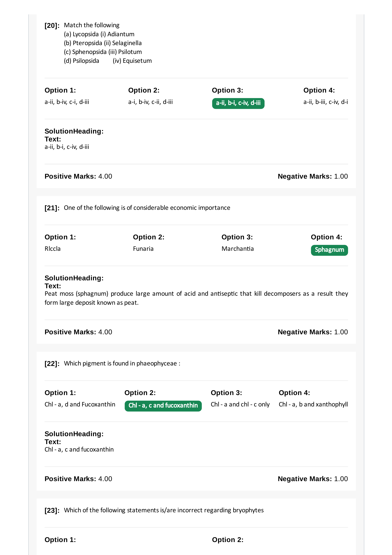Viewport: 392px width, 555px height.
Task: Pick Chl - a, b and xanthophyll
Action: click(x=313, y=404)
